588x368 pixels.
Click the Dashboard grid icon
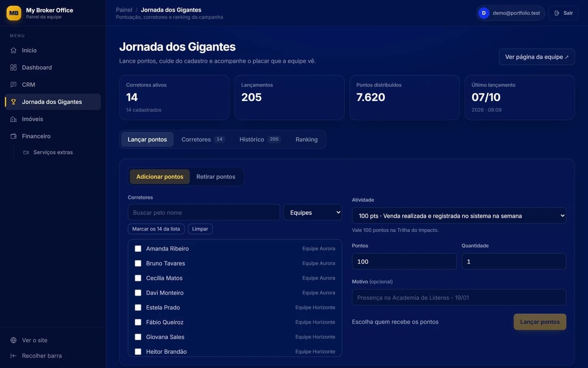point(13,68)
